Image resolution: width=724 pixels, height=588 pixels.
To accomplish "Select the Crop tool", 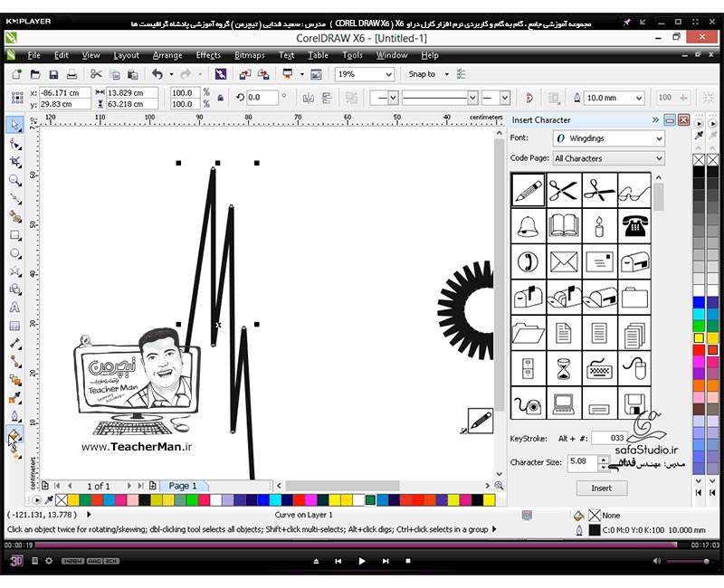I will point(14,162).
